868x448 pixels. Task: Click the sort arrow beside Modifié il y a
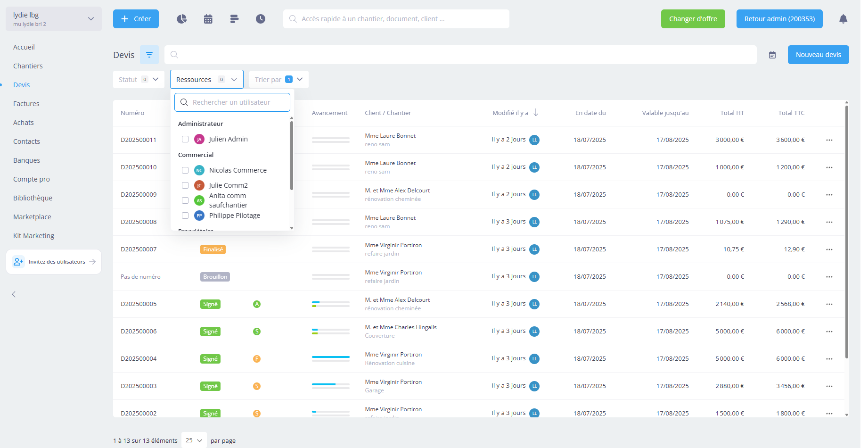click(536, 113)
